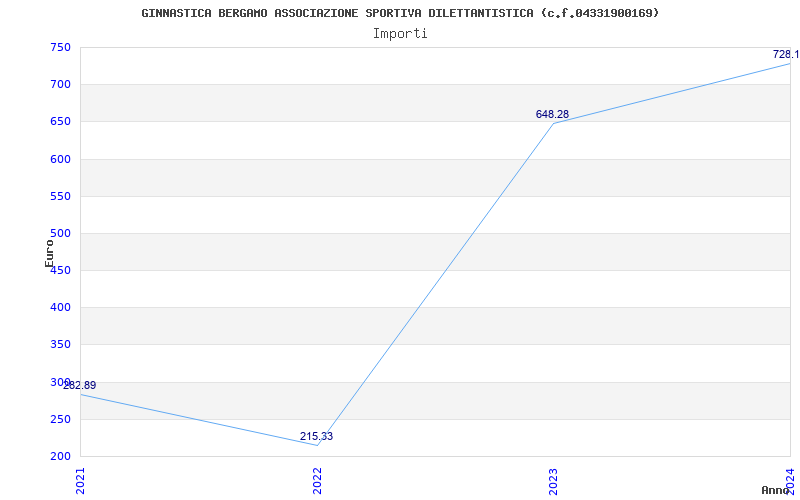800x500 pixels.
Task: Click the 282.89 data label
Action: pos(80,386)
